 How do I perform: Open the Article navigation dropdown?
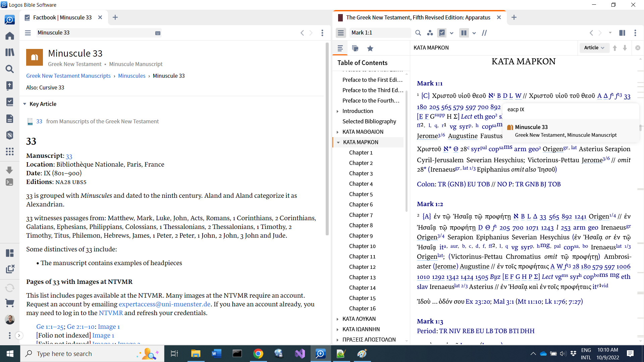pos(594,48)
